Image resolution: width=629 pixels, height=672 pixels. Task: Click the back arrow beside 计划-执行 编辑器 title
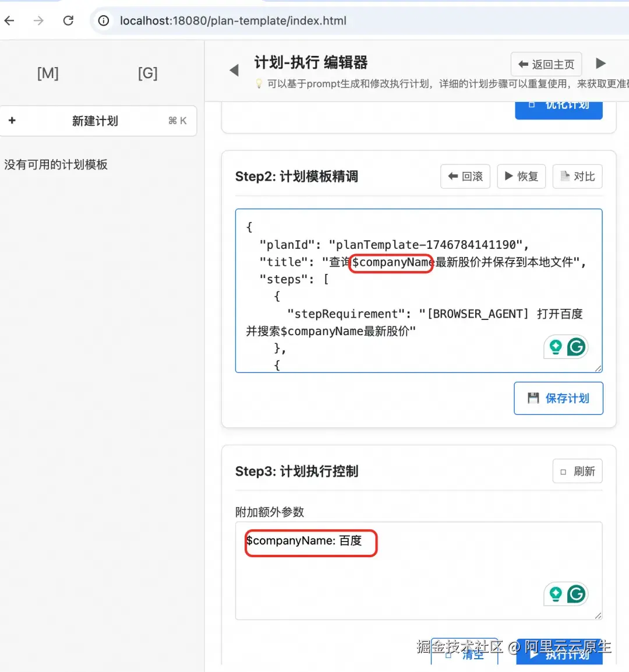(x=234, y=70)
